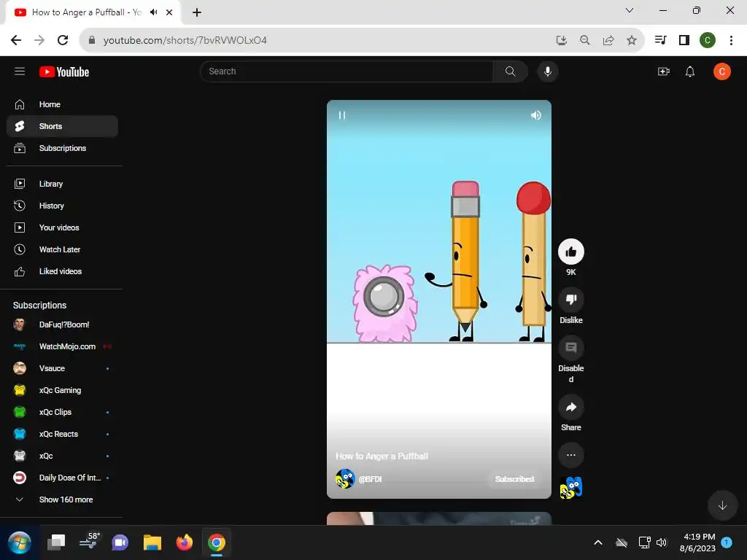The image size is (747, 560).
Task: Open system volume tray icon
Action: 662,542
